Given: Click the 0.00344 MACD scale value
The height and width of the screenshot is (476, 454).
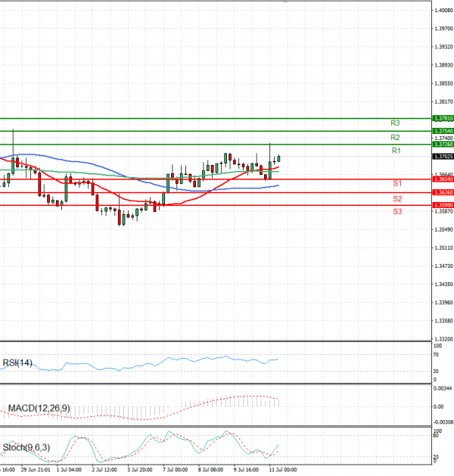Looking at the screenshot, I should pos(443,388).
